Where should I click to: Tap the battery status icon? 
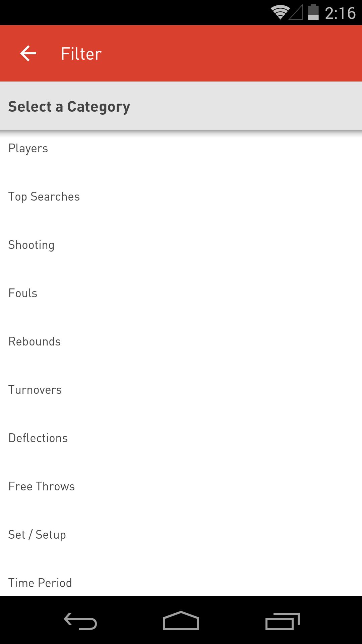click(313, 13)
